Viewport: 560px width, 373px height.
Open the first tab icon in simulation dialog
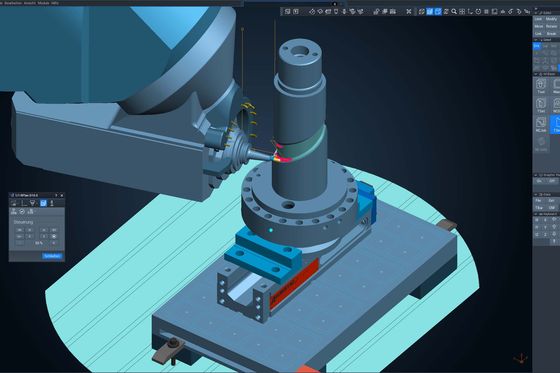[14, 203]
